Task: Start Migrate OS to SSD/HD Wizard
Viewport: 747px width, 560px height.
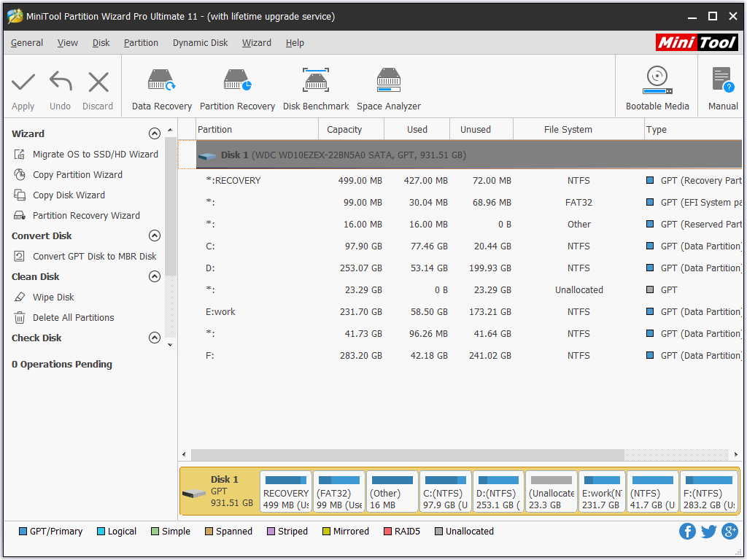Action: pyautogui.click(x=96, y=155)
